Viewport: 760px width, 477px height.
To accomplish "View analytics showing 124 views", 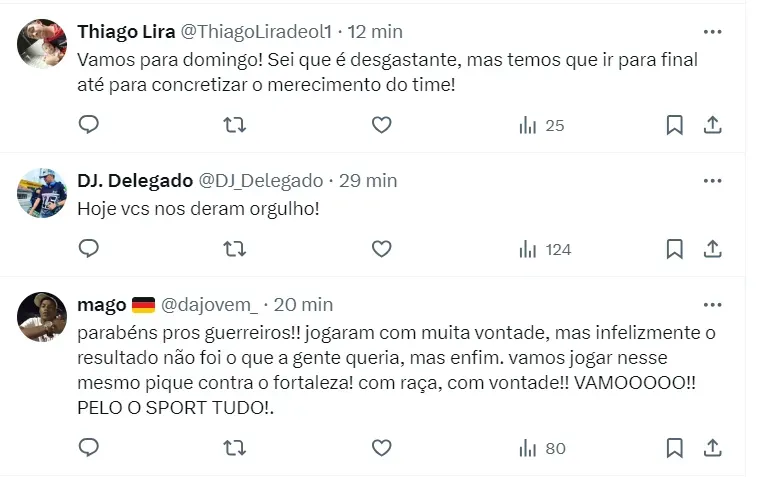I will pos(545,249).
